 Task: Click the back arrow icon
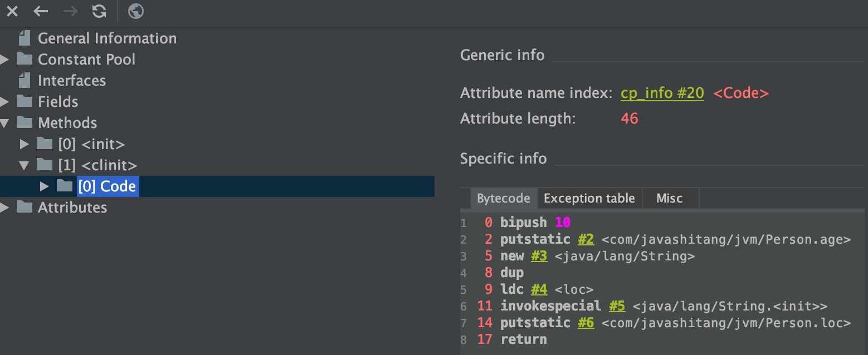(x=41, y=11)
